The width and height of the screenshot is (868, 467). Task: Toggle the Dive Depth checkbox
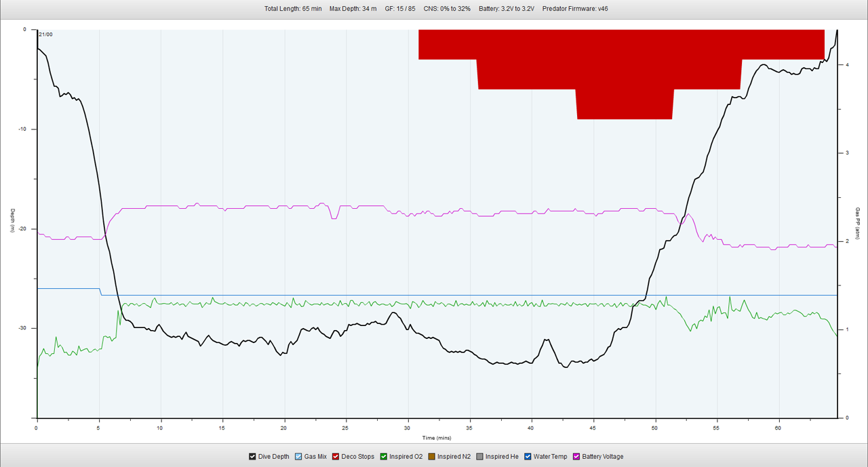(x=253, y=457)
